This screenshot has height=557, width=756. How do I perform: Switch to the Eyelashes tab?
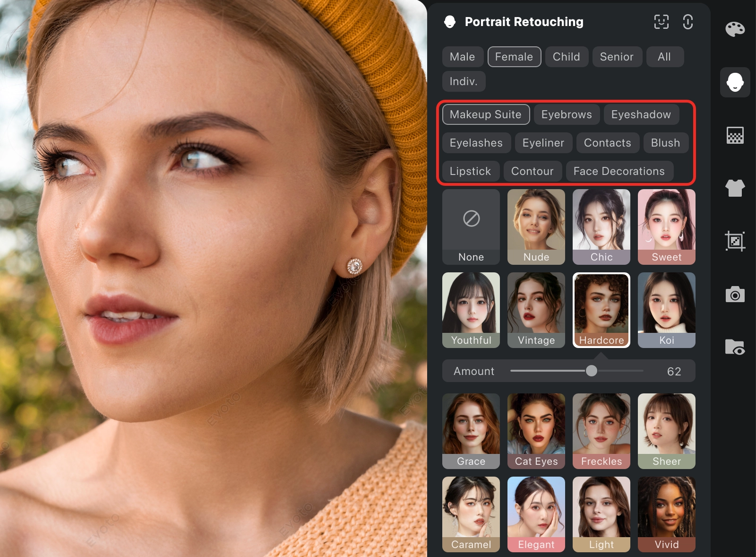pos(476,143)
